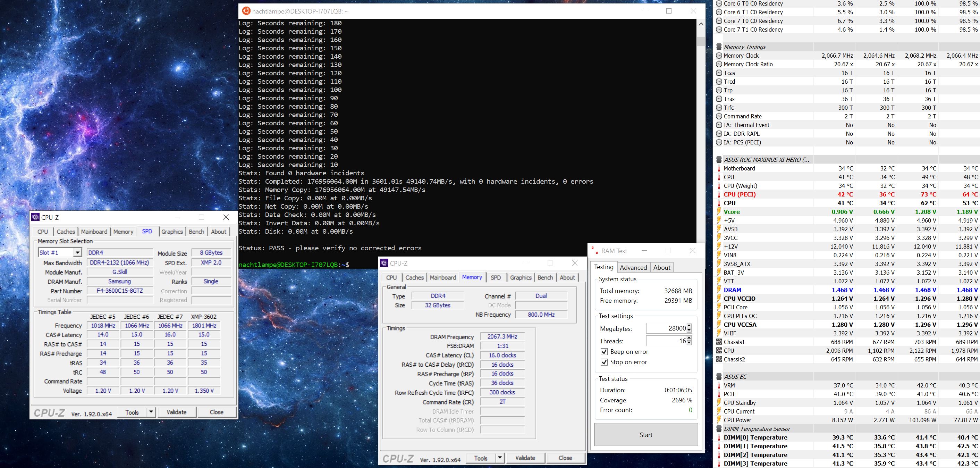This screenshot has height=468, width=980.
Task: Click the DRAM voltage lightning icon
Action: [719, 290]
